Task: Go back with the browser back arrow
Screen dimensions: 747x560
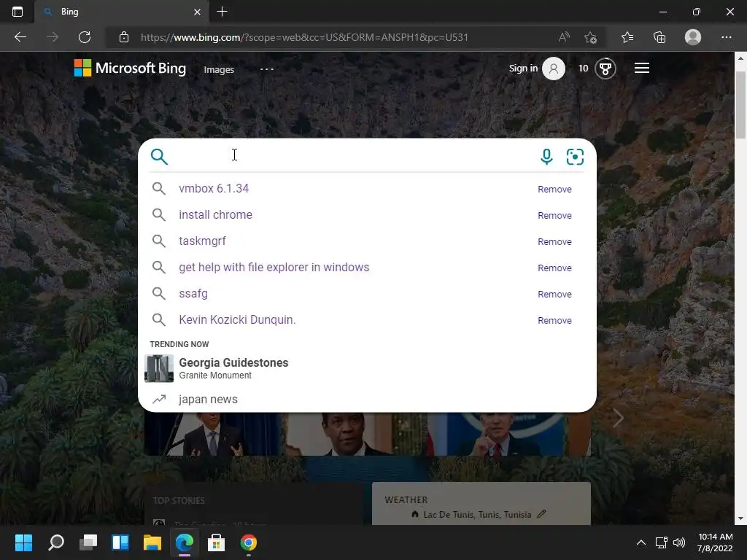Action: (x=20, y=37)
